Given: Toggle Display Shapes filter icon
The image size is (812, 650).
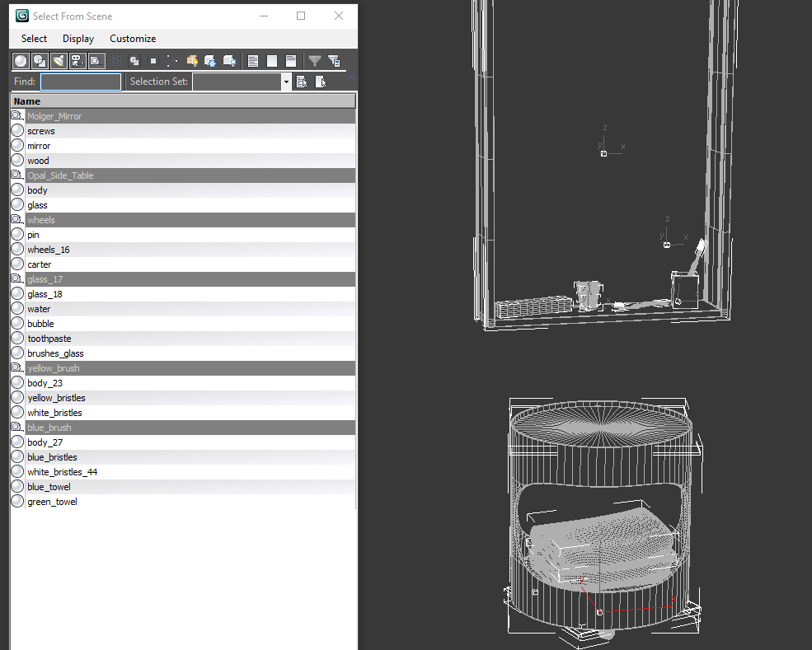Looking at the screenshot, I should point(40,61).
